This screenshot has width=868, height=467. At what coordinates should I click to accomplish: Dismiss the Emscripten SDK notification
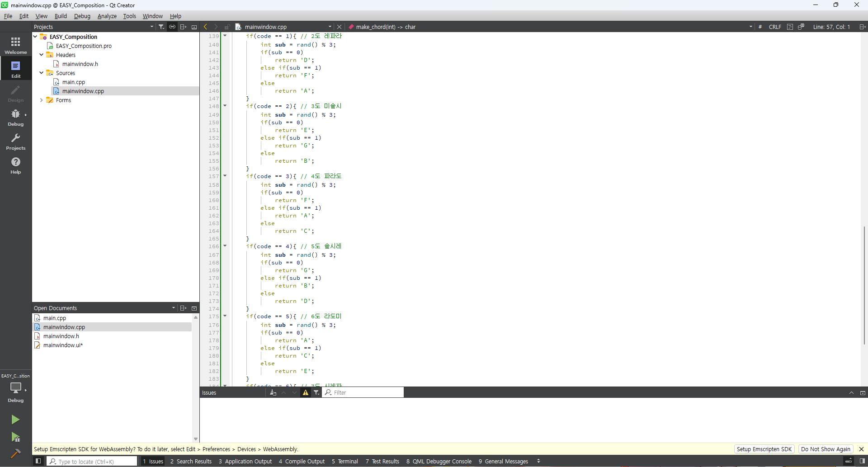click(x=861, y=449)
